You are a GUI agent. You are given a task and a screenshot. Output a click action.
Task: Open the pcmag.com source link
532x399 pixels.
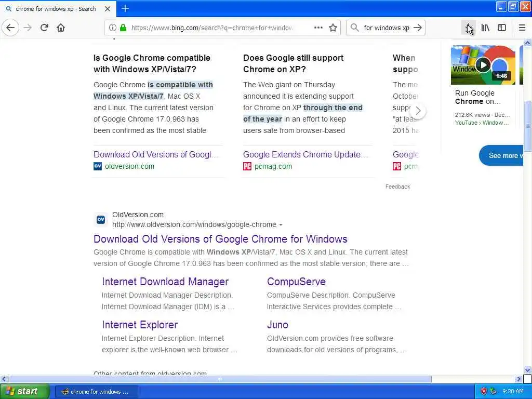point(273,166)
